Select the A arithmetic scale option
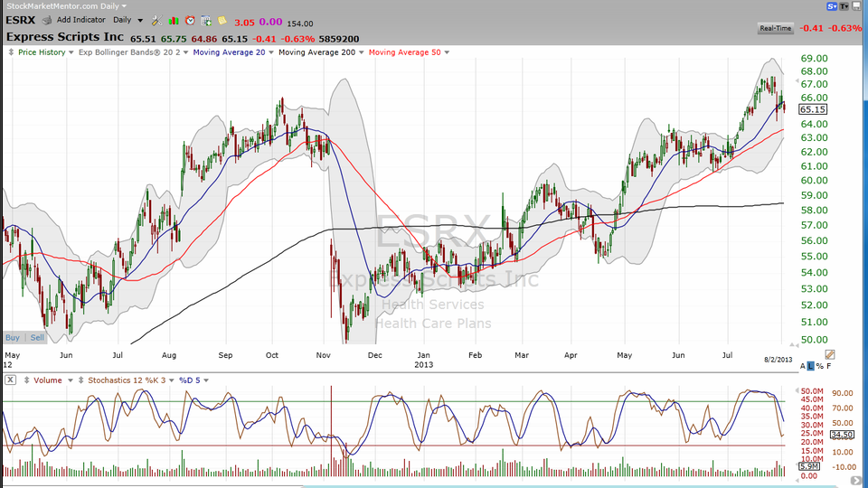The height and width of the screenshot is (488, 868). point(803,366)
